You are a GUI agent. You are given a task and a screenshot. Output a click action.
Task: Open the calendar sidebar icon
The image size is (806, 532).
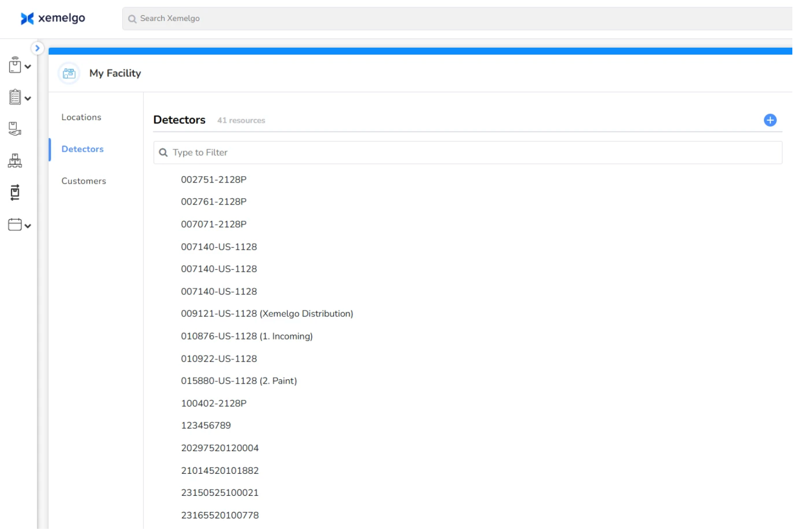pos(15,225)
